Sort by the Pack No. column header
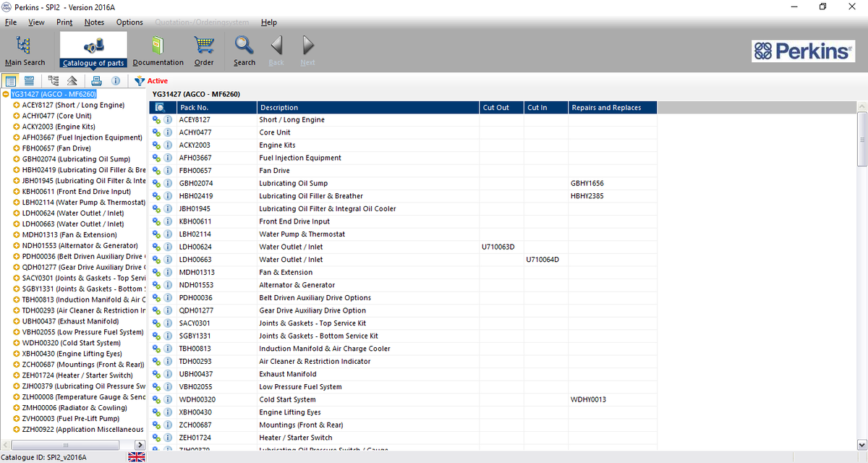Image resolution: width=868 pixels, height=463 pixels. [x=217, y=108]
